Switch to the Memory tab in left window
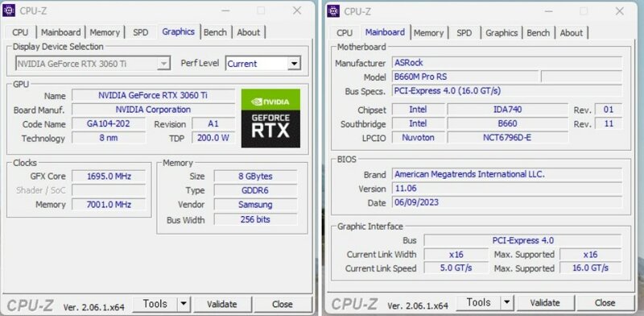 [105, 32]
